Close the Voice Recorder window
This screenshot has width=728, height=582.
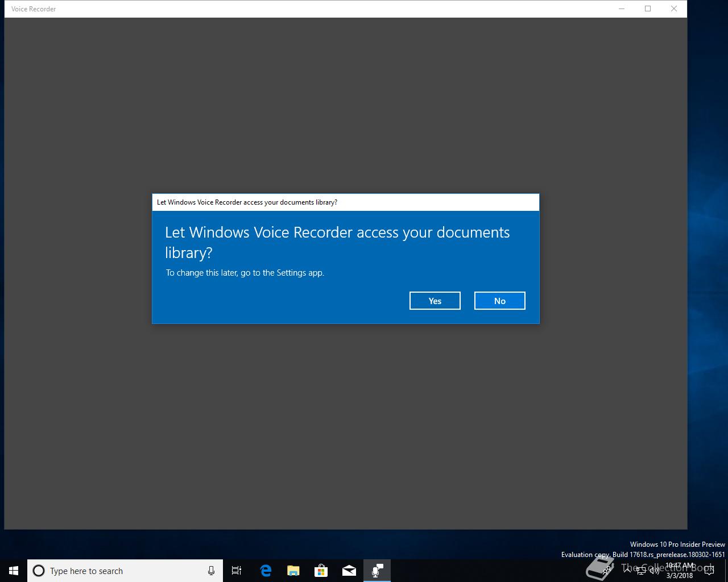pos(674,9)
